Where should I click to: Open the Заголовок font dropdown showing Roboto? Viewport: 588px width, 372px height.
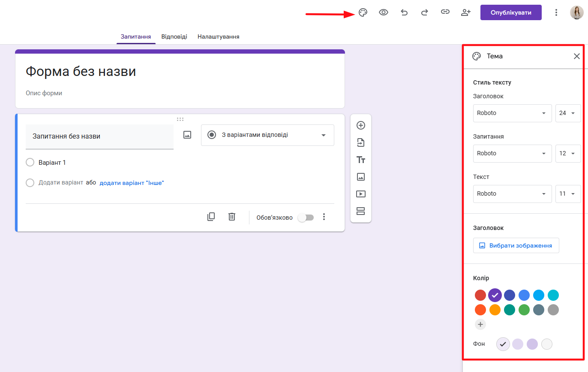(x=512, y=113)
